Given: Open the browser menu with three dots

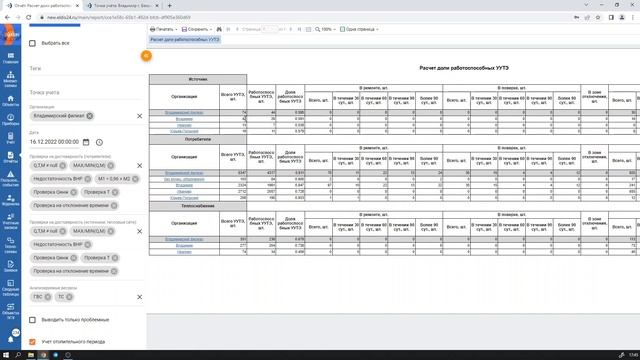Looking at the screenshot, I should [x=633, y=18].
